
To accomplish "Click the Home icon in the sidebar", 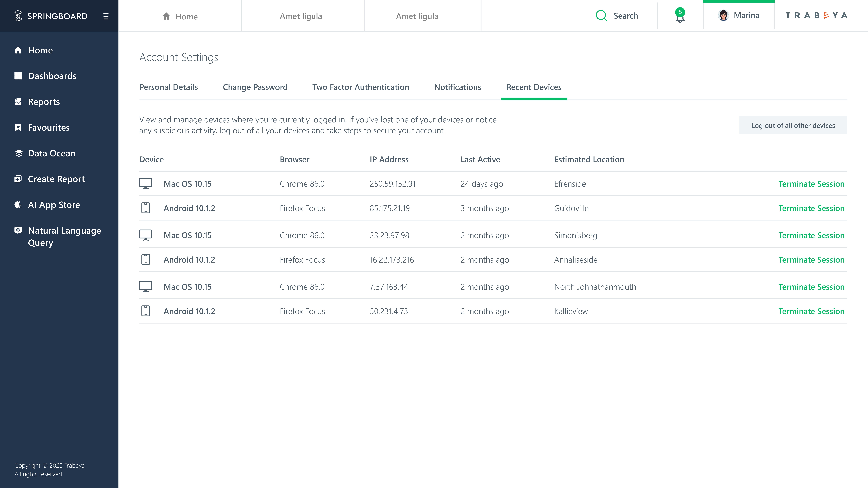I will point(18,50).
